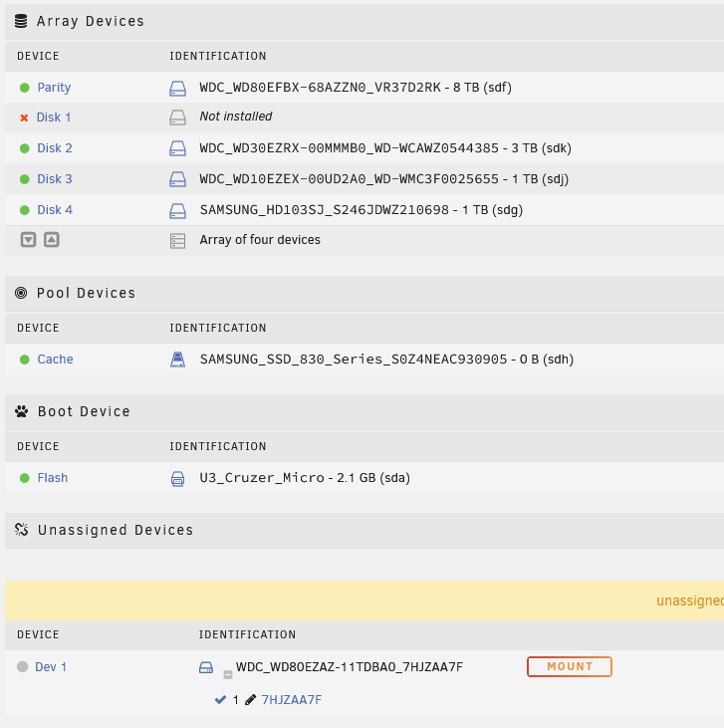724x728 pixels.
Task: Click the green status dot for Cache
Action: tap(25, 360)
